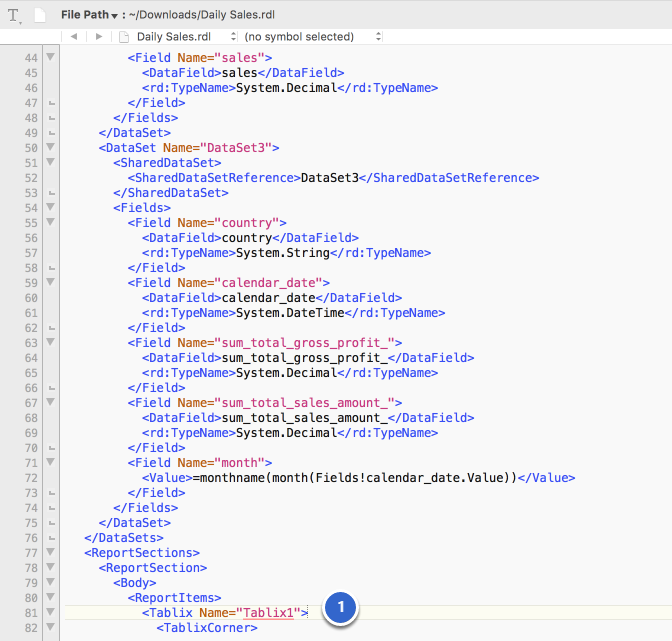Image resolution: width=672 pixels, height=641 pixels.
Task: Click the blue numbered callout marker 1
Action: tap(341, 607)
